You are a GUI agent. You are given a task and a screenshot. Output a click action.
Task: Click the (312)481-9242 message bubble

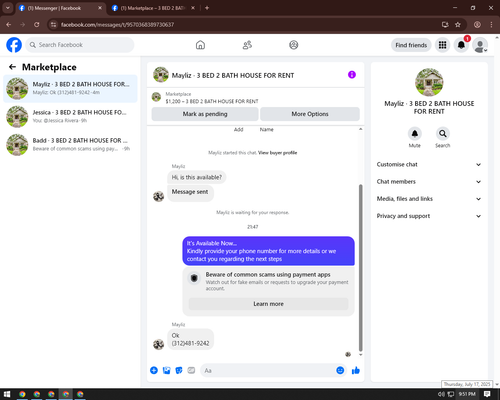click(190, 339)
